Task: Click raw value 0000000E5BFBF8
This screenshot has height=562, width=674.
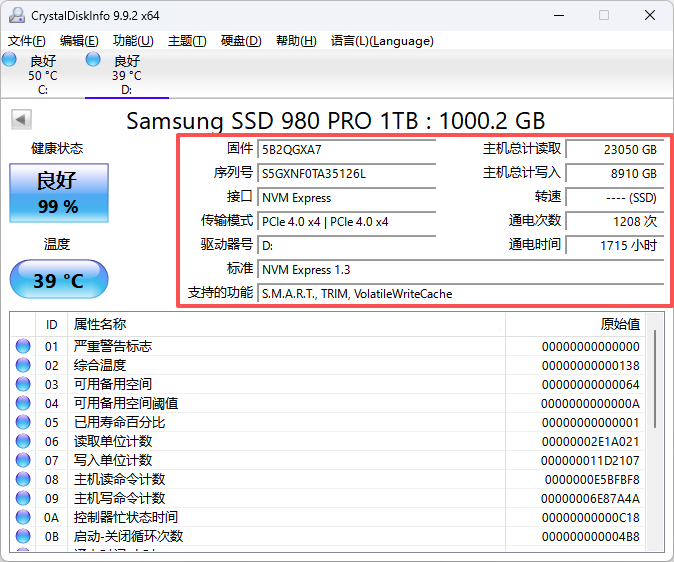Action: pos(592,479)
